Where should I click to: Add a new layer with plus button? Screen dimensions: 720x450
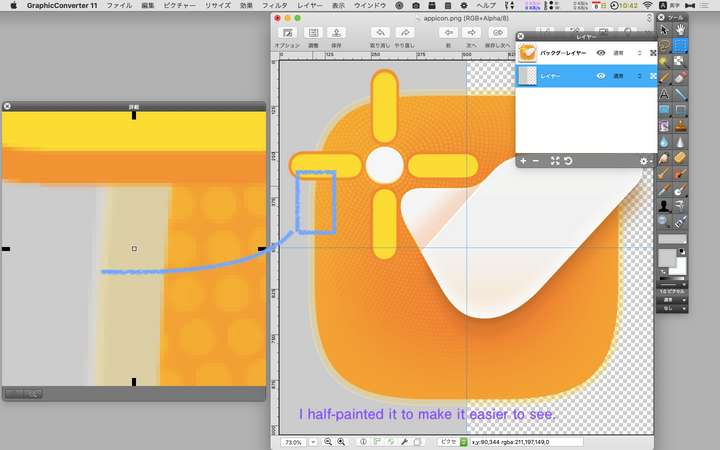click(x=523, y=161)
